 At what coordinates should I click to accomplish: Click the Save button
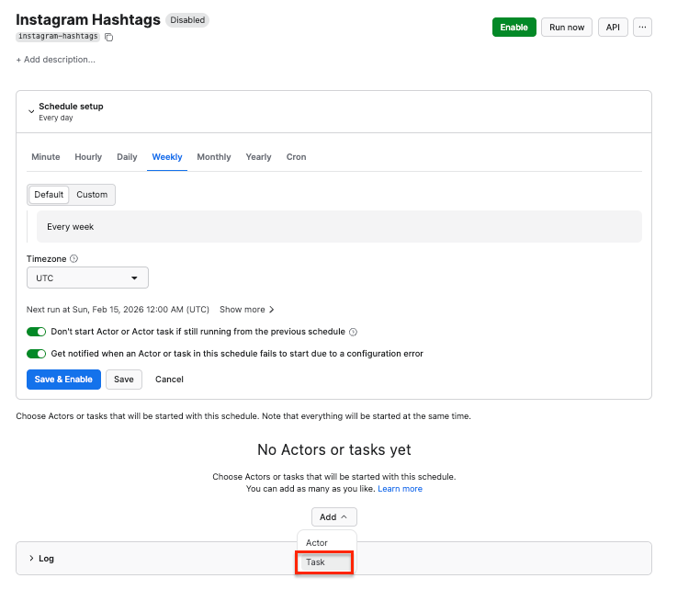[x=124, y=380]
